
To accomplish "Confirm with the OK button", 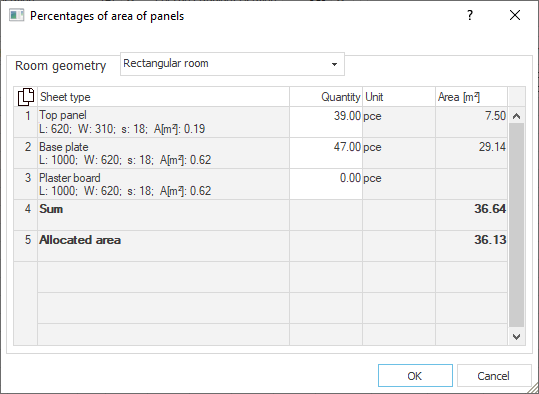I will (415, 376).
